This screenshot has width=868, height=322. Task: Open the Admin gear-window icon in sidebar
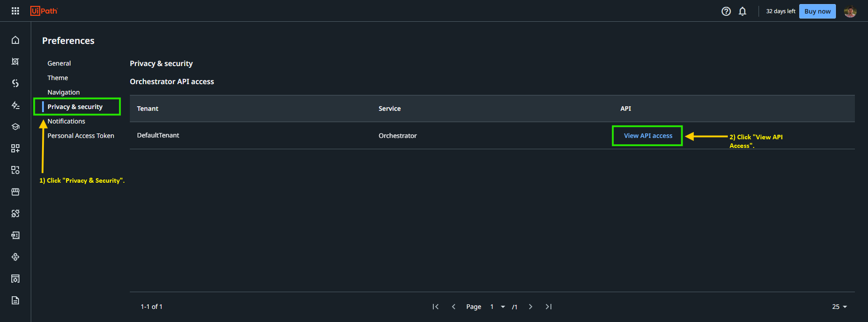[x=15, y=279]
